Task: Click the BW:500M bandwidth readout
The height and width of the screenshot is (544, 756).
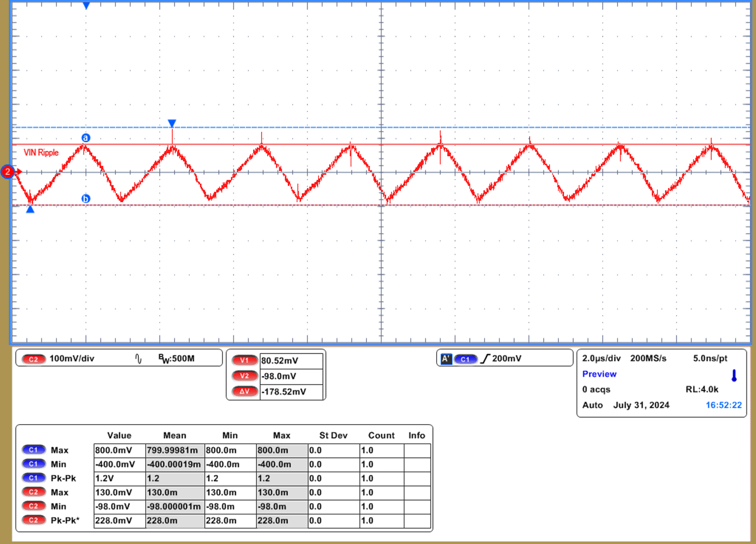Action: click(x=176, y=359)
